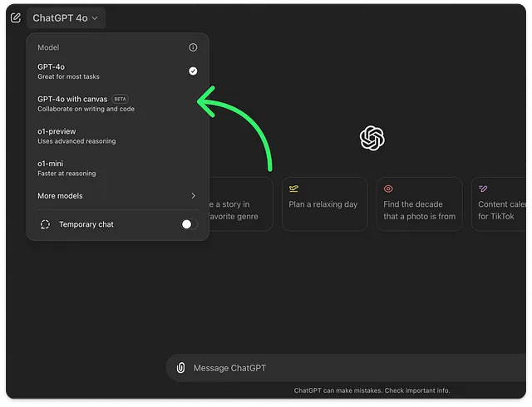Click the pencil icon on TikTok card
Viewport: 532px width, 407px height.
click(x=483, y=189)
